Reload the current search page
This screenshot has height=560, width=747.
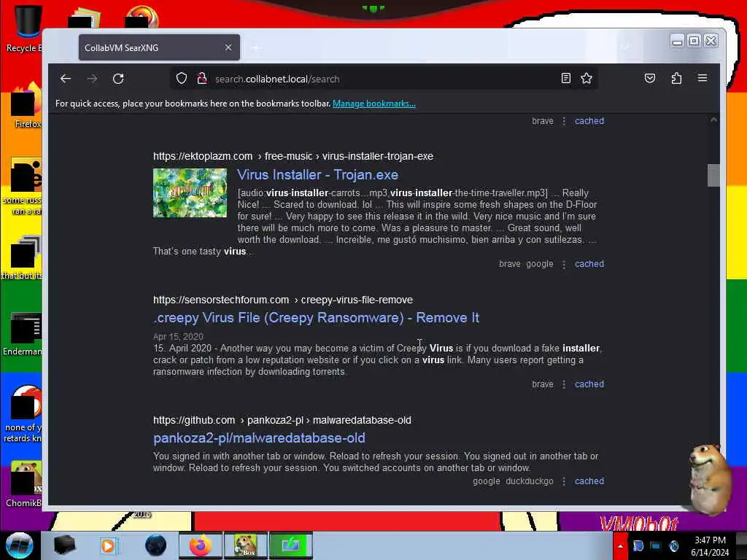pyautogui.click(x=118, y=79)
